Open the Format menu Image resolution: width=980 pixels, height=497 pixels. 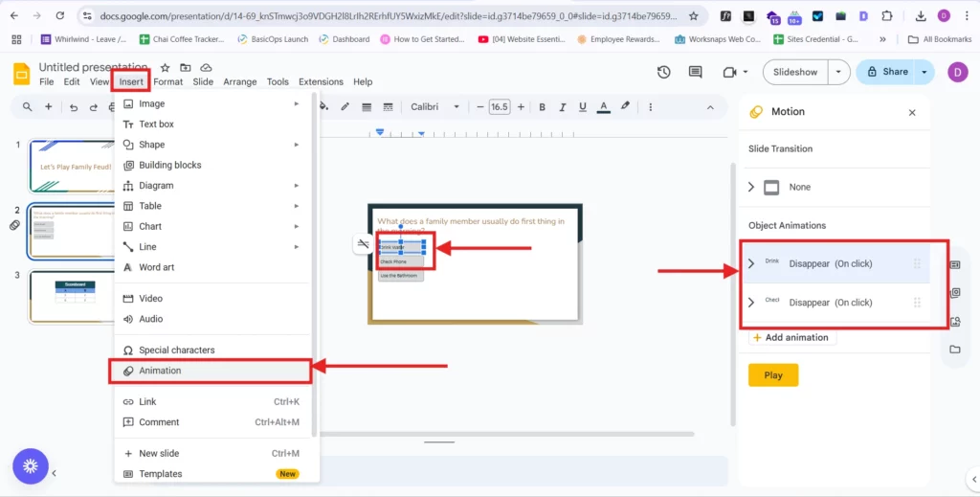point(168,82)
